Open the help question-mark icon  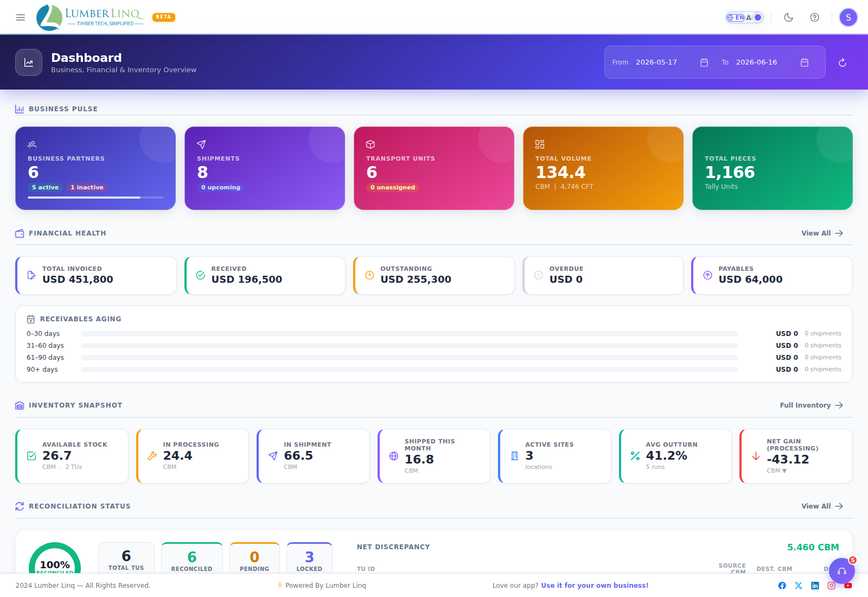(815, 17)
